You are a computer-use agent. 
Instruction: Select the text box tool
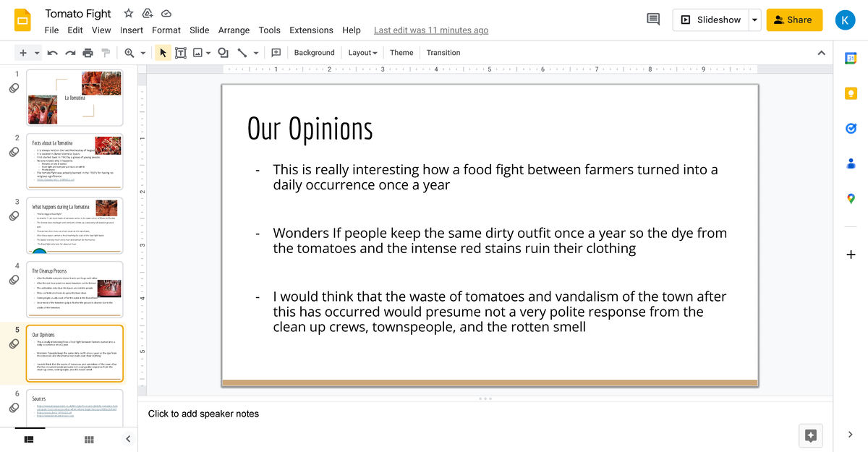(181, 52)
